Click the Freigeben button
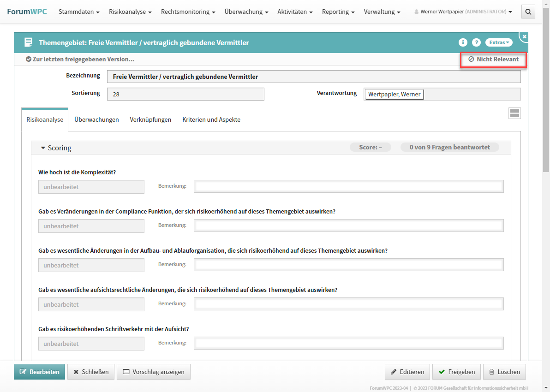Image resolution: width=550 pixels, height=392 pixels. click(x=456, y=372)
